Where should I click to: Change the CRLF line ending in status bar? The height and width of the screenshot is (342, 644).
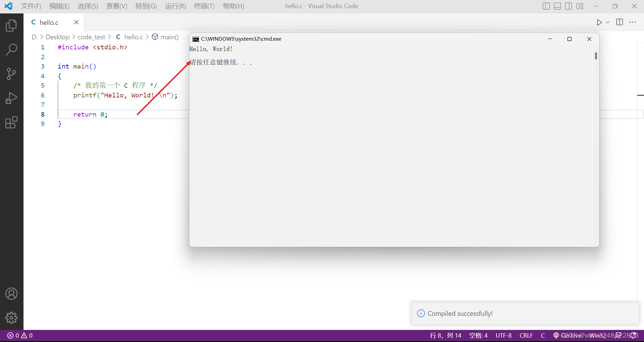pyautogui.click(x=526, y=335)
